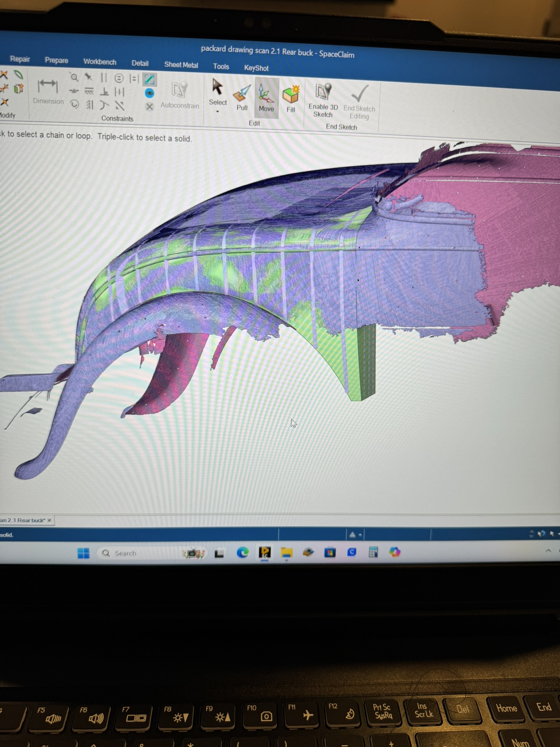Open File Explorer from taskbar
This screenshot has height=747, width=560.
287,552
